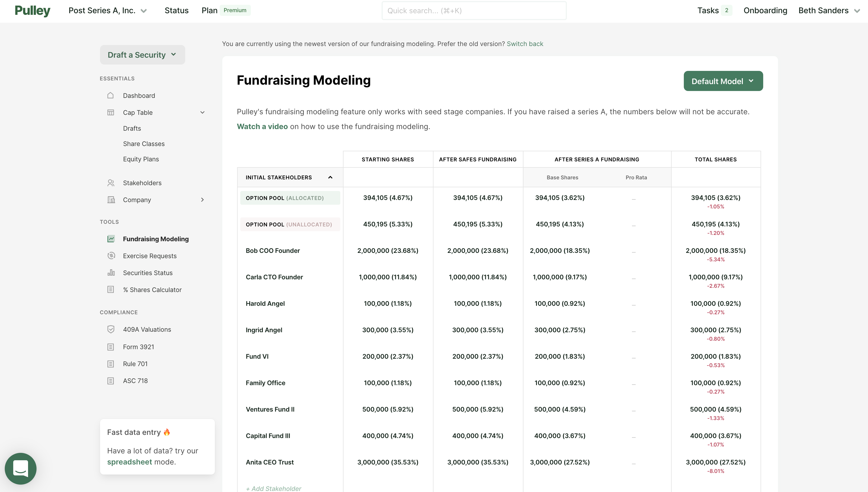868x492 pixels.
Task: Focus the Quick search field
Action: click(474, 11)
